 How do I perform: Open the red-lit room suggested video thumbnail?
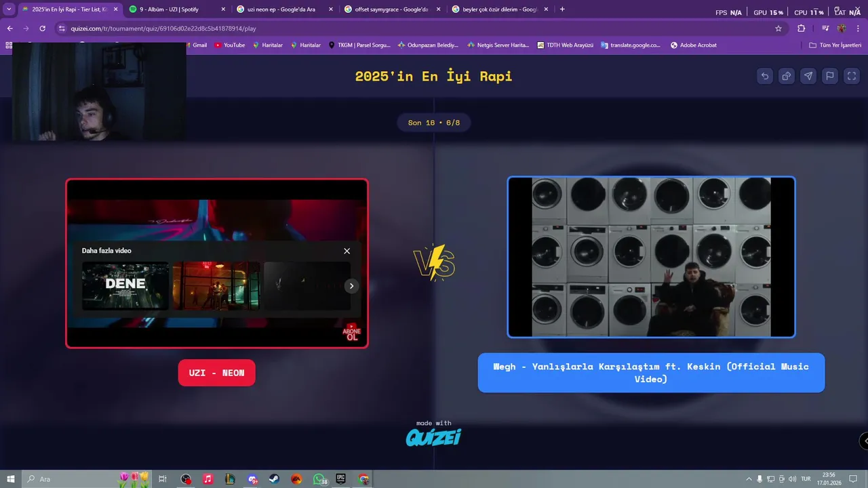(x=216, y=285)
